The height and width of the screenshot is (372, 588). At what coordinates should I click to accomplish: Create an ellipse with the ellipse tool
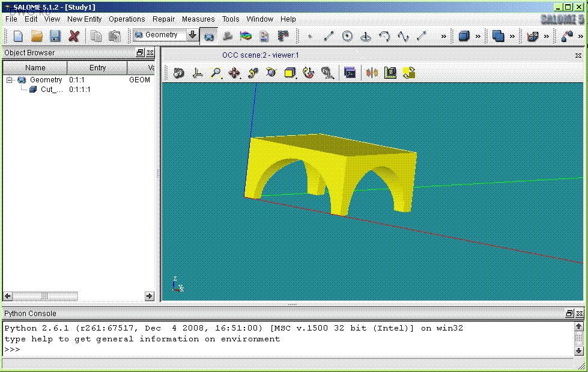pyautogui.click(x=366, y=36)
